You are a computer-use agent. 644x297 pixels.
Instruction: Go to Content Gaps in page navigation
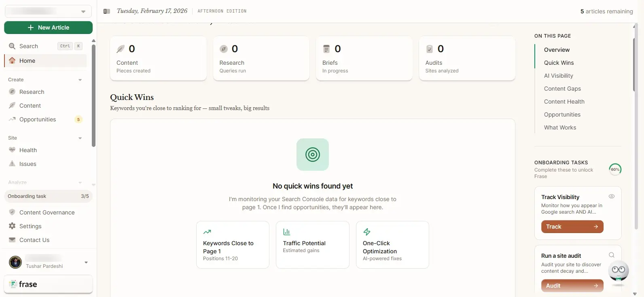562,89
